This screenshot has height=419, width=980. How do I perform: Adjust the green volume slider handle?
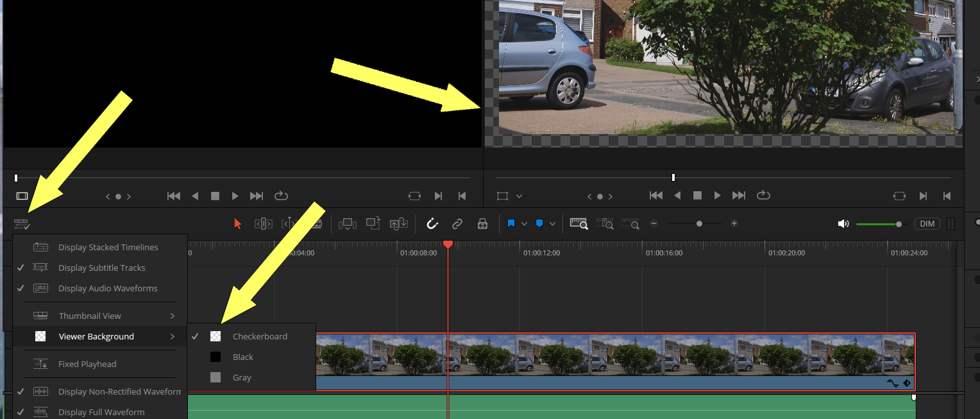(899, 224)
